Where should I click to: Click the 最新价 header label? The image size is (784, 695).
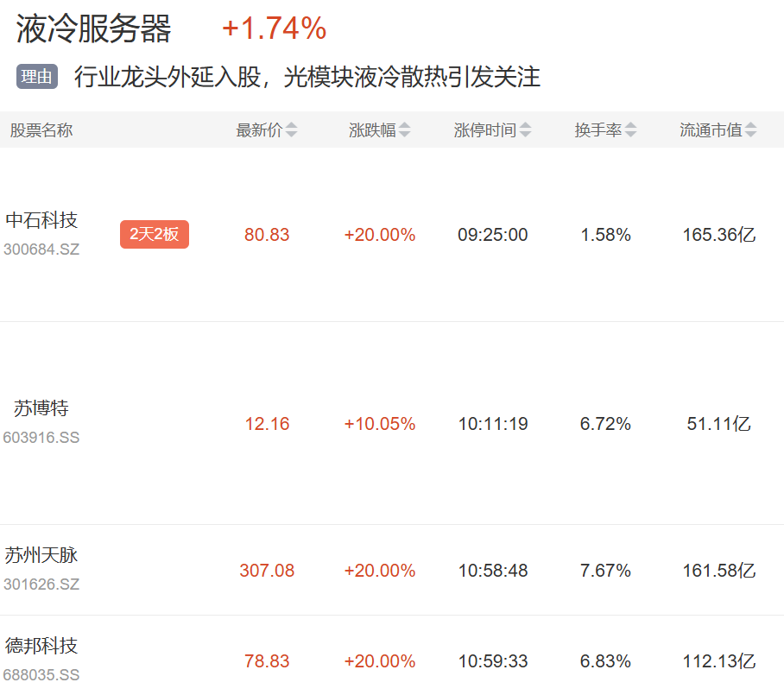click(260, 130)
